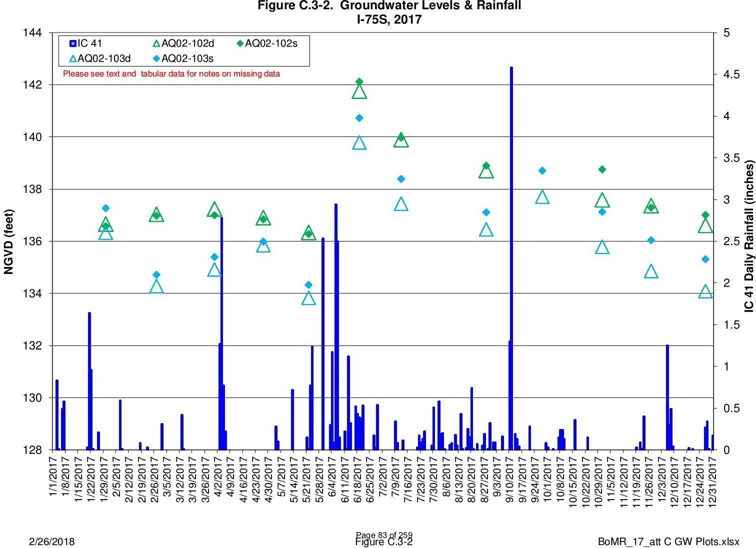Click the 'IC 41 Daily Rainfall (inches)' axis title
The width and height of the screenshot is (756, 548).
tap(748, 236)
